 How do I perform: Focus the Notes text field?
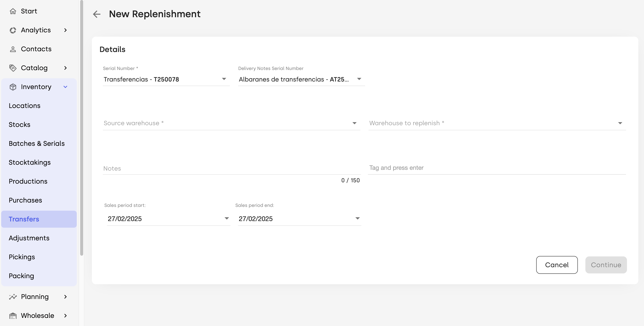tap(232, 168)
